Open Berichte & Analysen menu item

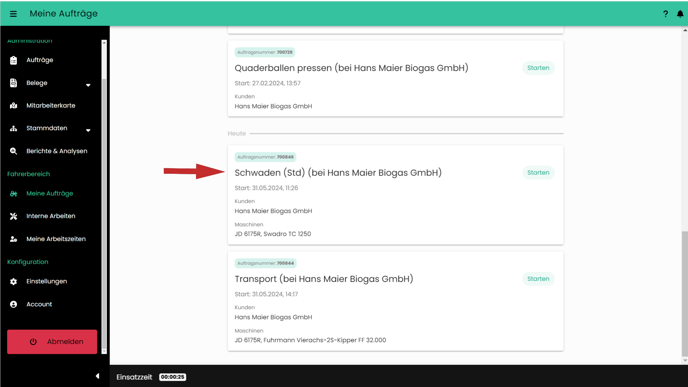pos(57,151)
